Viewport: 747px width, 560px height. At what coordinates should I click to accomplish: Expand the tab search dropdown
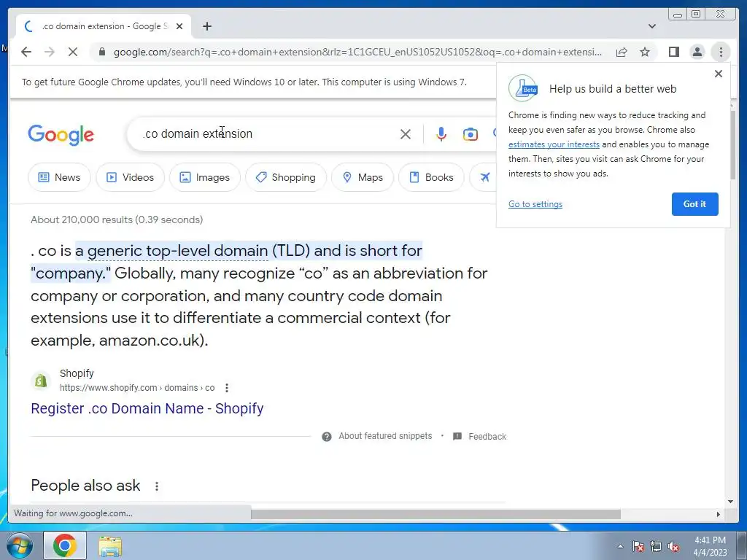coord(651,26)
